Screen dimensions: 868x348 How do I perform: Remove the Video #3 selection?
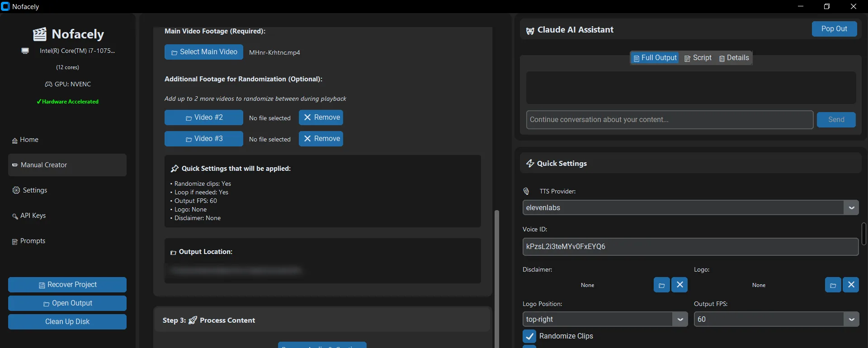[x=321, y=139]
